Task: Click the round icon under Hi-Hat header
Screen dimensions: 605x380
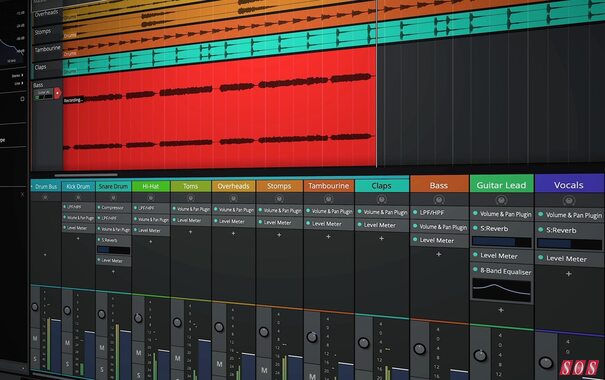Action: tap(150, 198)
